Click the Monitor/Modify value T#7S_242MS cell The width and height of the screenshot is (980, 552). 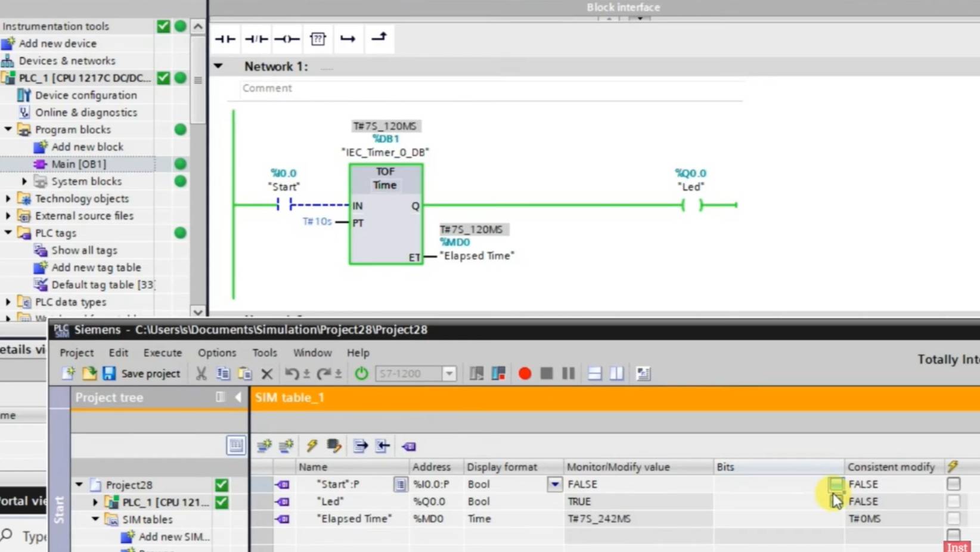(638, 519)
